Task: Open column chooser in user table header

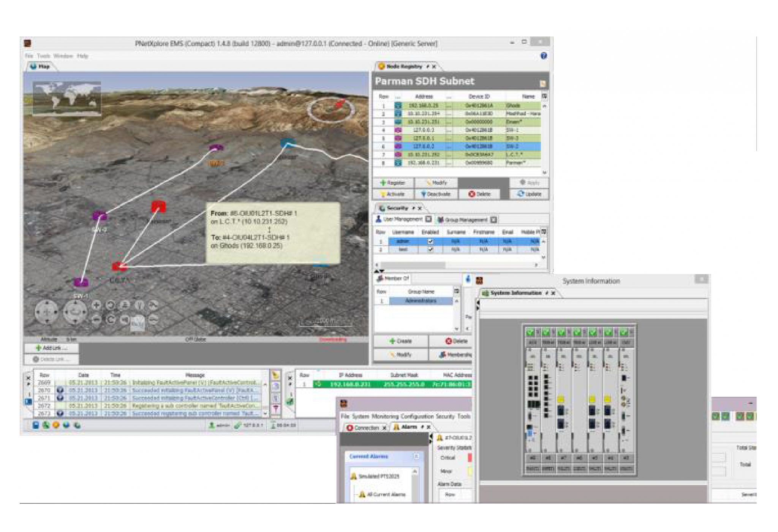Action: 544,231
